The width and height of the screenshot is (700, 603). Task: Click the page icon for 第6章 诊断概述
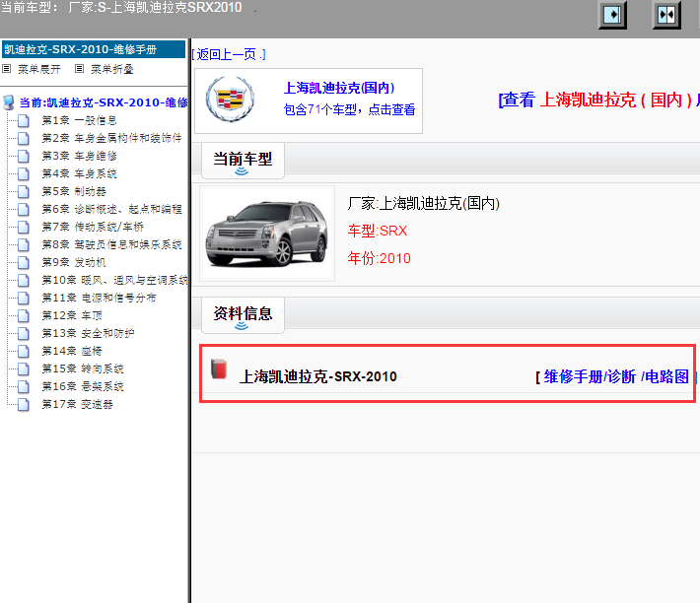point(24,209)
